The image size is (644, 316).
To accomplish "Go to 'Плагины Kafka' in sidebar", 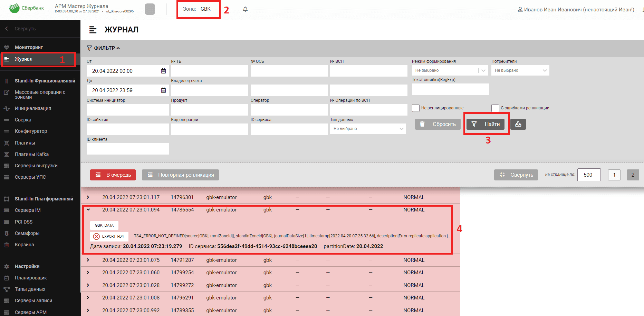I will click(x=31, y=154).
